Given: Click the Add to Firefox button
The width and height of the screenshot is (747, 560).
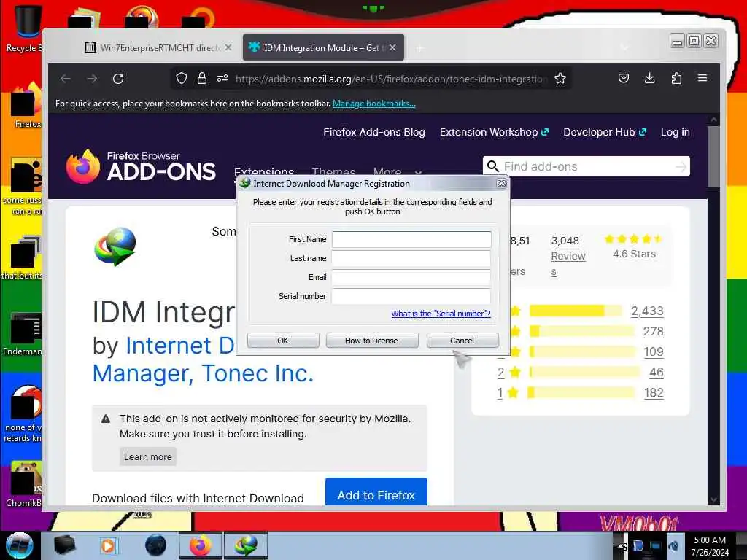Looking at the screenshot, I should pyautogui.click(x=376, y=492).
